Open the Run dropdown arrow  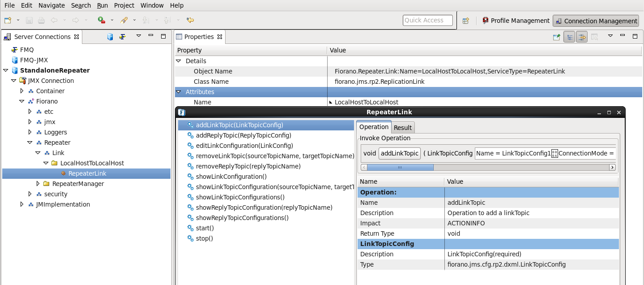(112, 20)
